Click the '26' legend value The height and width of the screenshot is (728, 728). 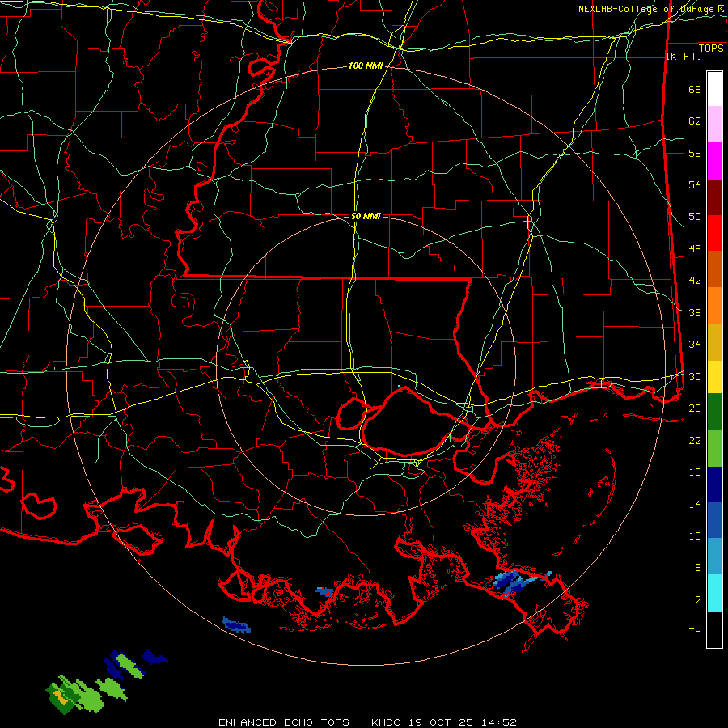pos(695,408)
